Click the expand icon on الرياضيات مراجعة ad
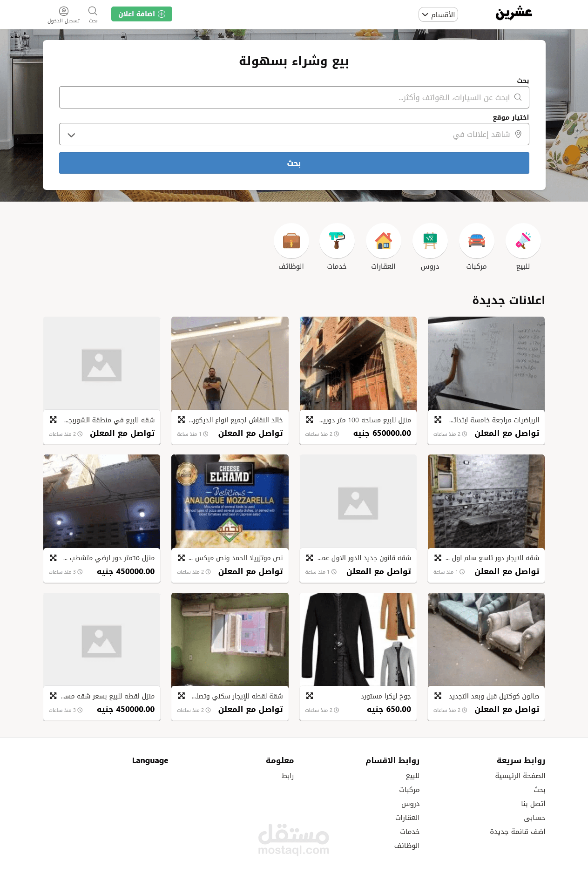 point(438,420)
